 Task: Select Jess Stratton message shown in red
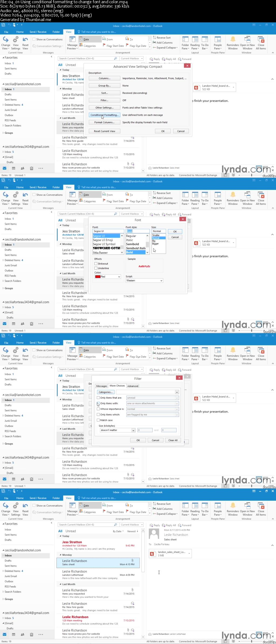tap(98, 545)
